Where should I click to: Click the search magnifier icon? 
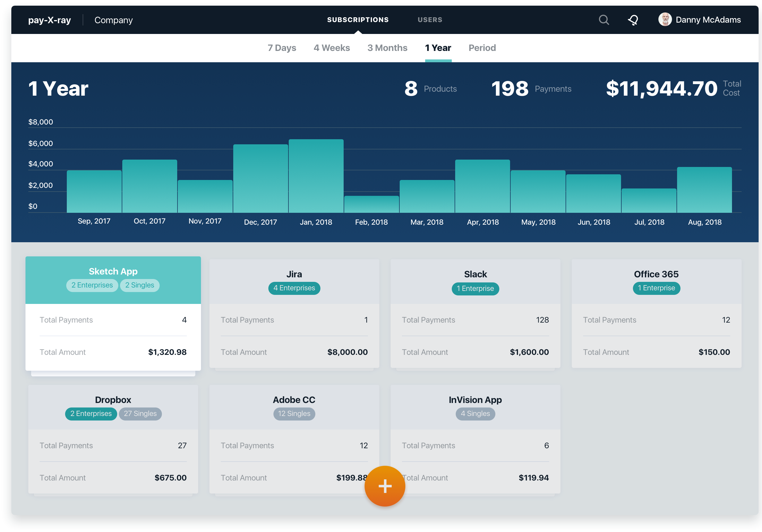[603, 20]
